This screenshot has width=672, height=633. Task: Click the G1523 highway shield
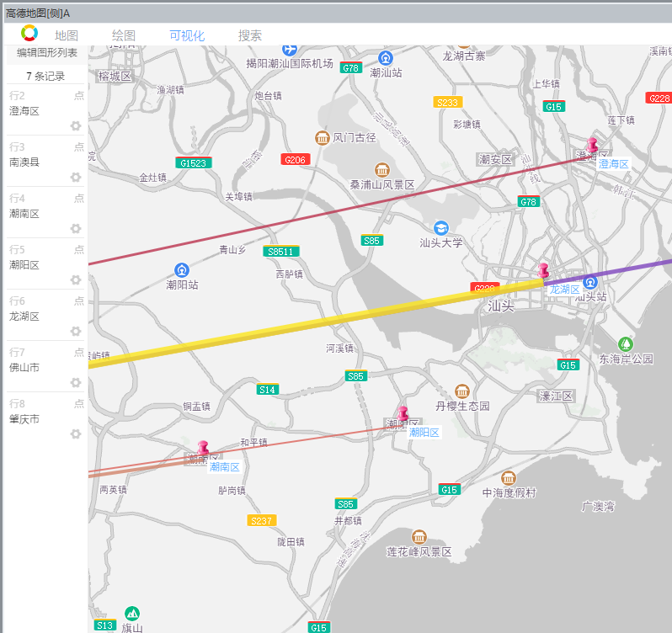click(x=194, y=162)
